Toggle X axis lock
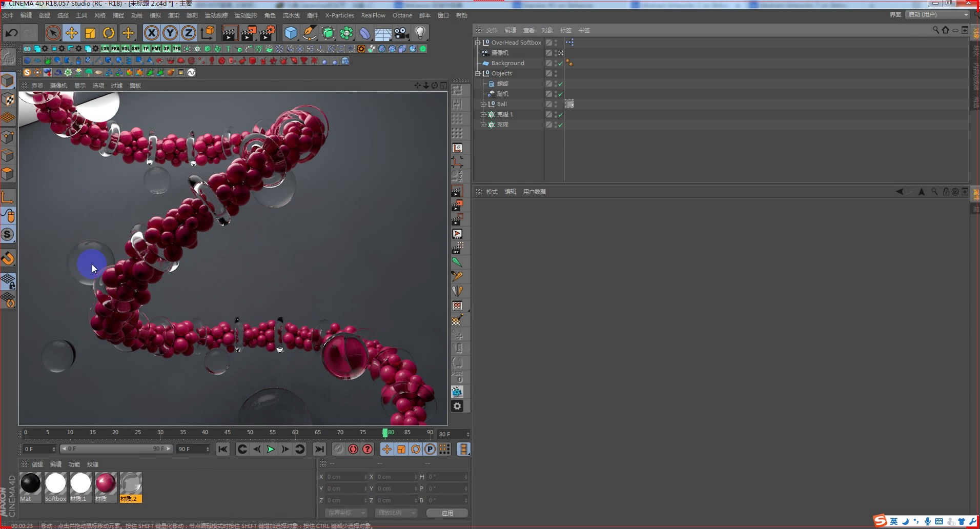 coord(151,33)
